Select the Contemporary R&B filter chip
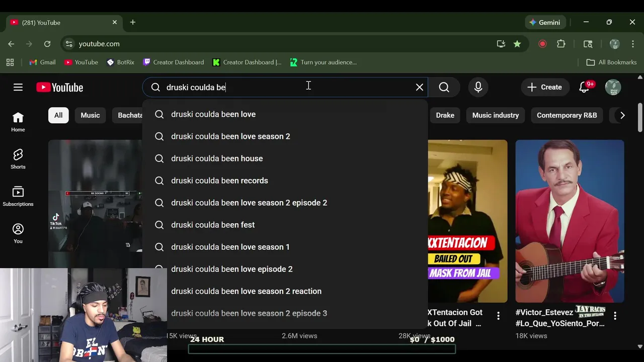The image size is (644, 362). coord(567,115)
